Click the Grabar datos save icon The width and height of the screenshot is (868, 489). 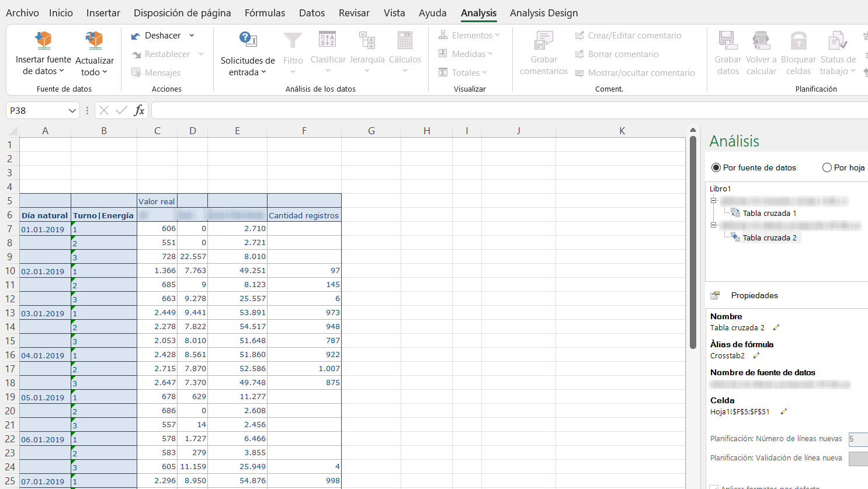[728, 40]
